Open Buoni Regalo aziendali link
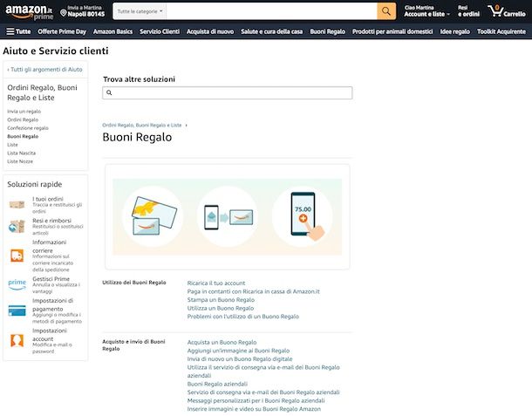Screen dimensions: 532x416 217,384
